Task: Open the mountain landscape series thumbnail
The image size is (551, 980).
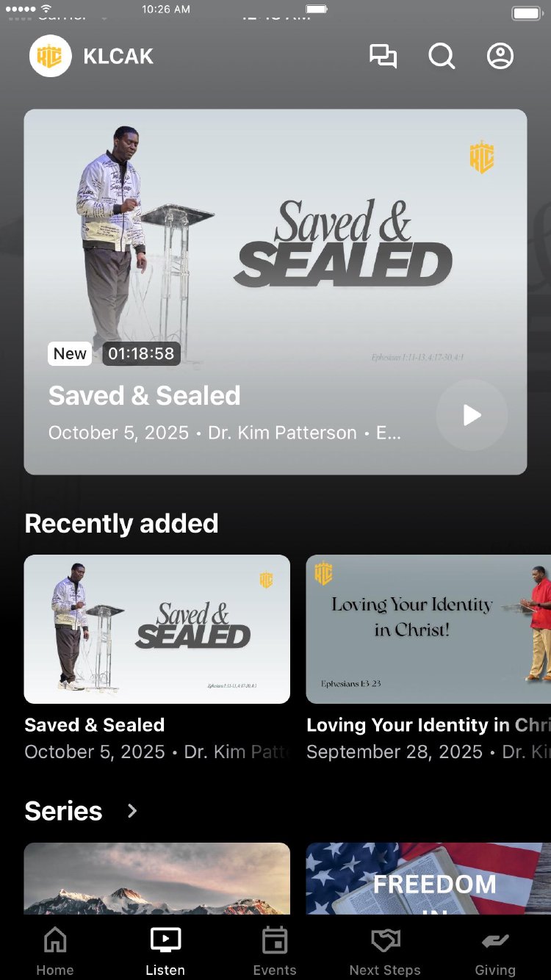Action: (x=157, y=878)
